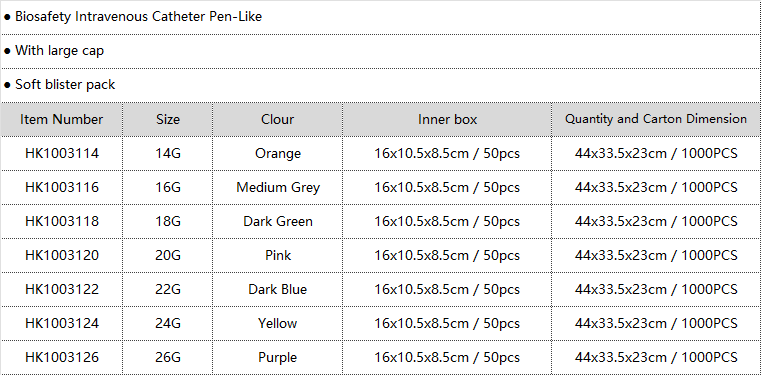761x375 pixels.
Task: Select the Size column header
Action: (x=167, y=119)
